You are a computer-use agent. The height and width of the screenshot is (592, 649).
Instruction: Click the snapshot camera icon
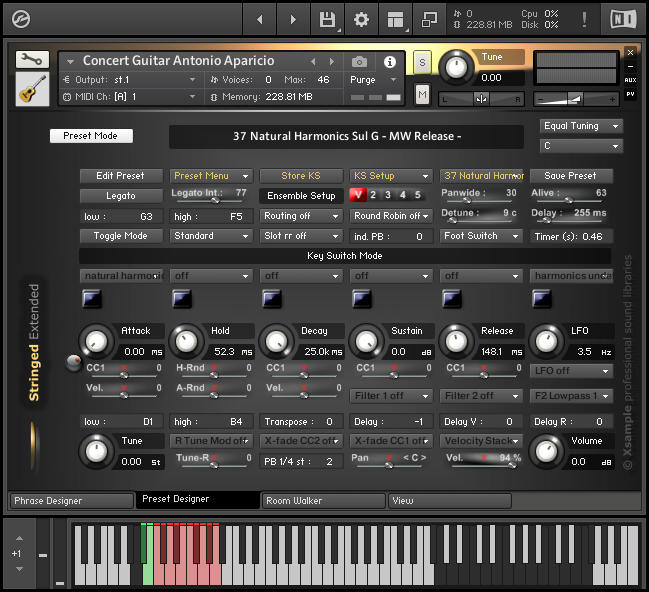(359, 62)
